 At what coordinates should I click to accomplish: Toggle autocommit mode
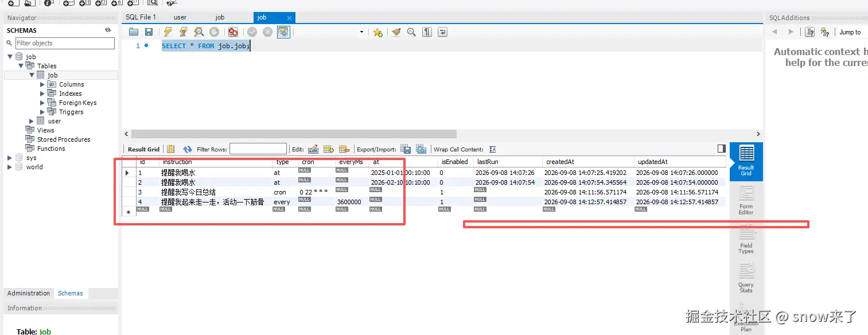tap(283, 32)
